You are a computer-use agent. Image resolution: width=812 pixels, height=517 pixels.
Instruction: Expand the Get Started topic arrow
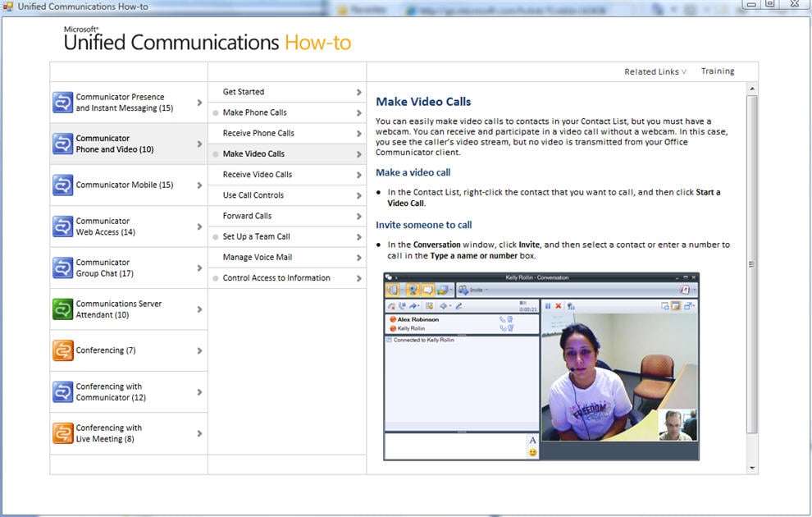(x=358, y=92)
